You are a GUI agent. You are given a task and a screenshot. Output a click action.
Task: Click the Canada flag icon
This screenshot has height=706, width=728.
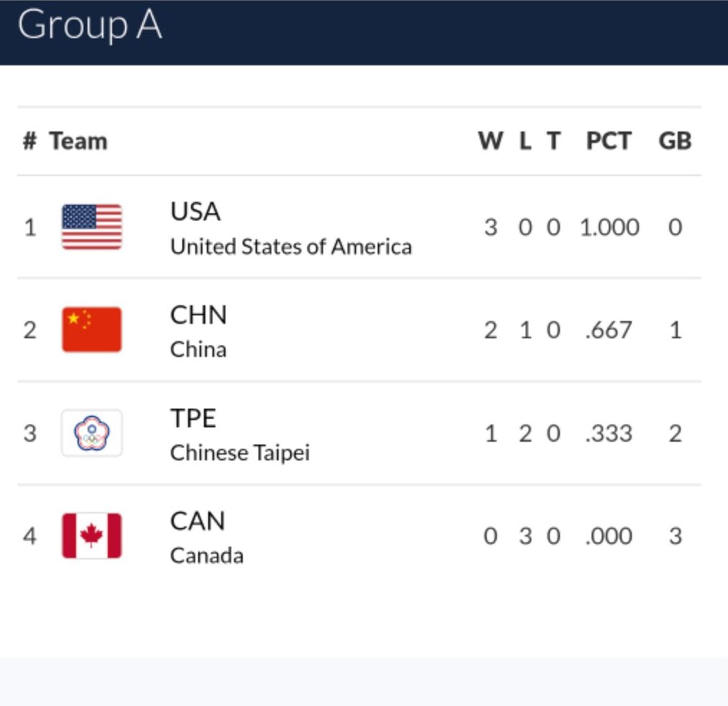point(92,536)
